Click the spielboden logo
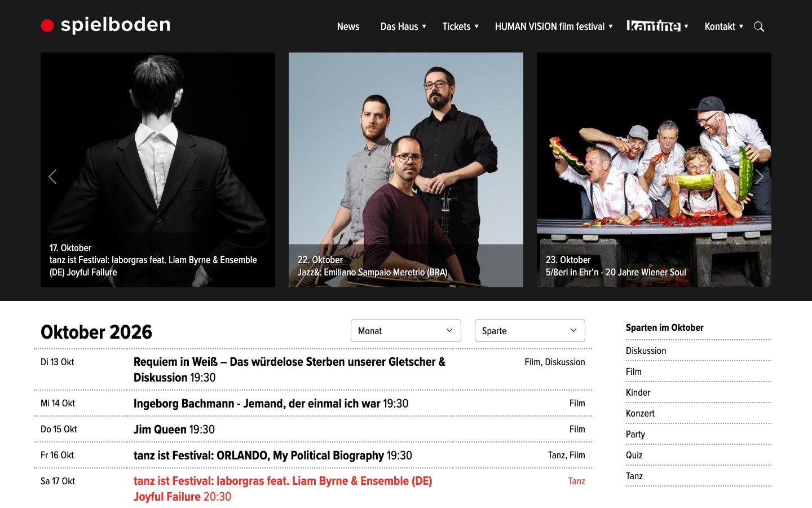Screen dimensions: 812x508 (x=105, y=25)
